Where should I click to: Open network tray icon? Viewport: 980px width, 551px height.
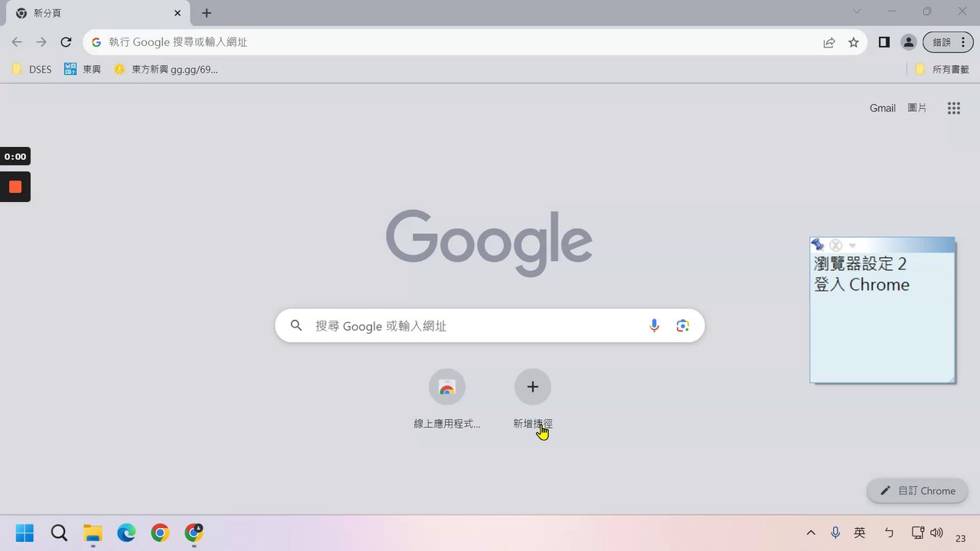point(918,533)
